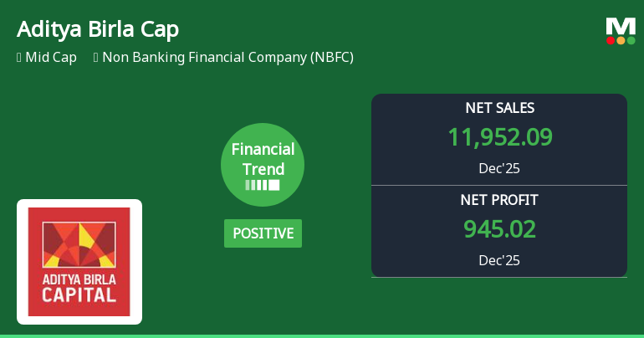Click the net sales value 11,952.09
This screenshot has width=644, height=338.
[499, 137]
